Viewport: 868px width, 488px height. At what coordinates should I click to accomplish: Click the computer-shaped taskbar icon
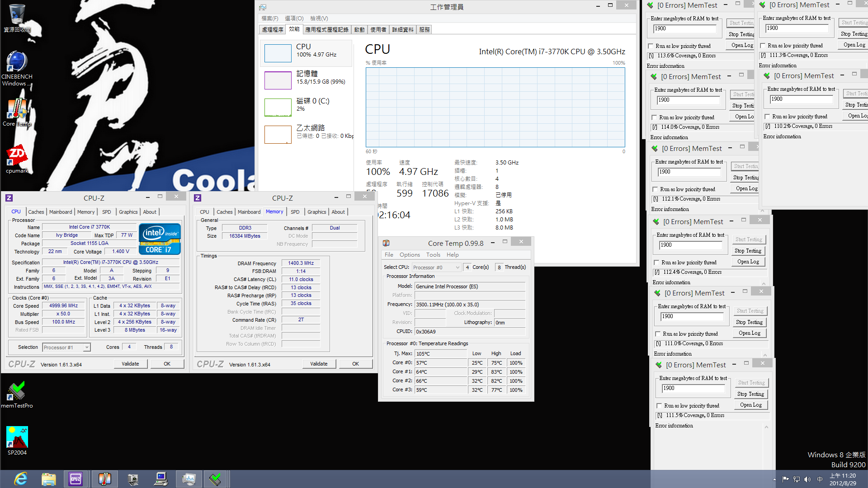160,479
